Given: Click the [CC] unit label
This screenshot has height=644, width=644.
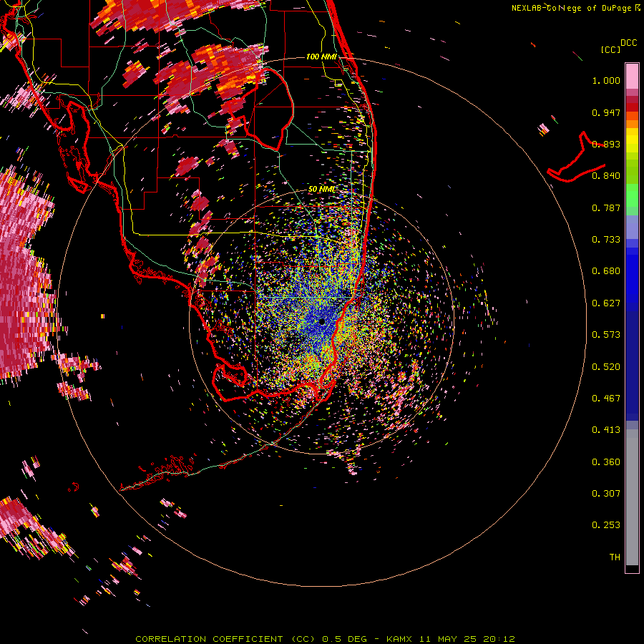Looking at the screenshot, I should click(610, 49).
